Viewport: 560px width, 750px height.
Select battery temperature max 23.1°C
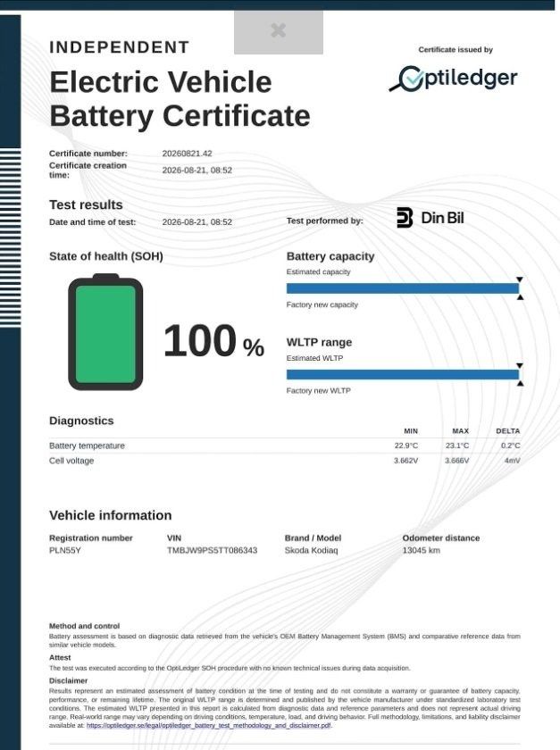click(x=457, y=446)
